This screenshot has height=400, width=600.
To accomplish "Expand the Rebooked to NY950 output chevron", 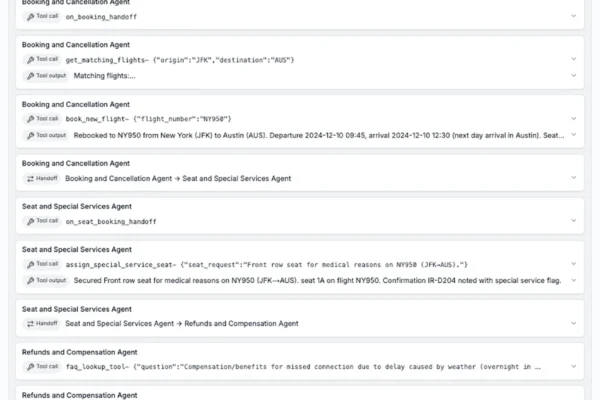I will (574, 134).
